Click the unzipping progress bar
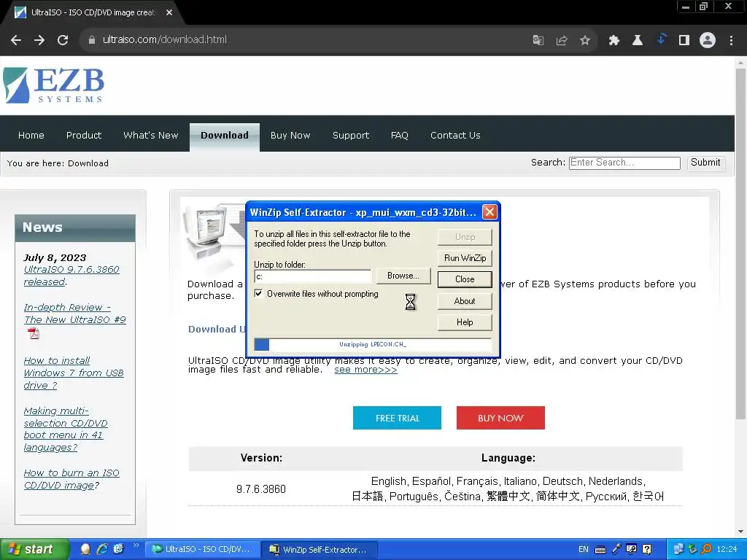Screen dimensions: 747x560 373,344
